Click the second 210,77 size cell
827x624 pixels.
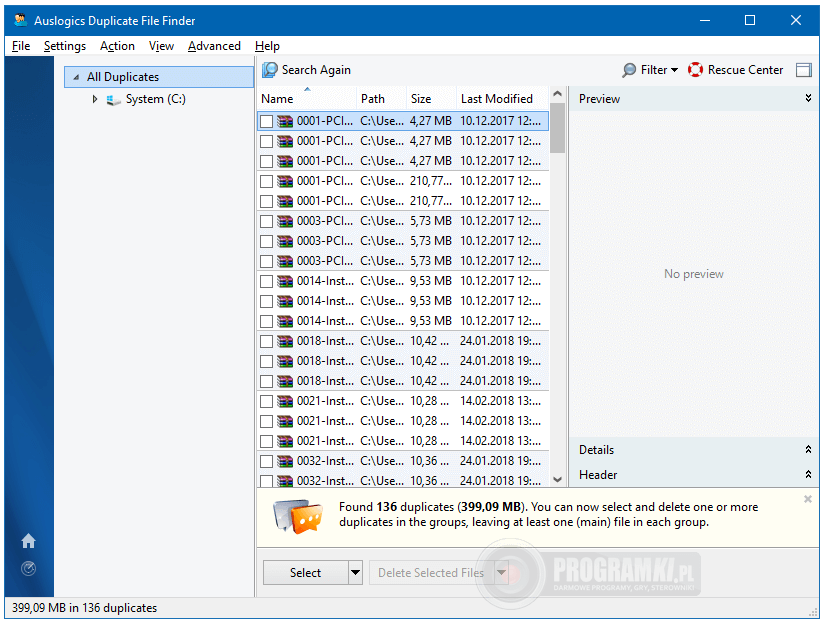431,201
